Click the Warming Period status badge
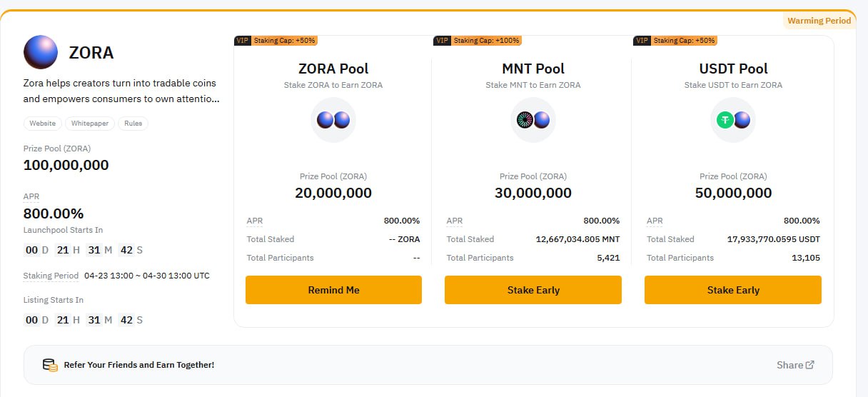The height and width of the screenshot is (397, 868). 819,21
